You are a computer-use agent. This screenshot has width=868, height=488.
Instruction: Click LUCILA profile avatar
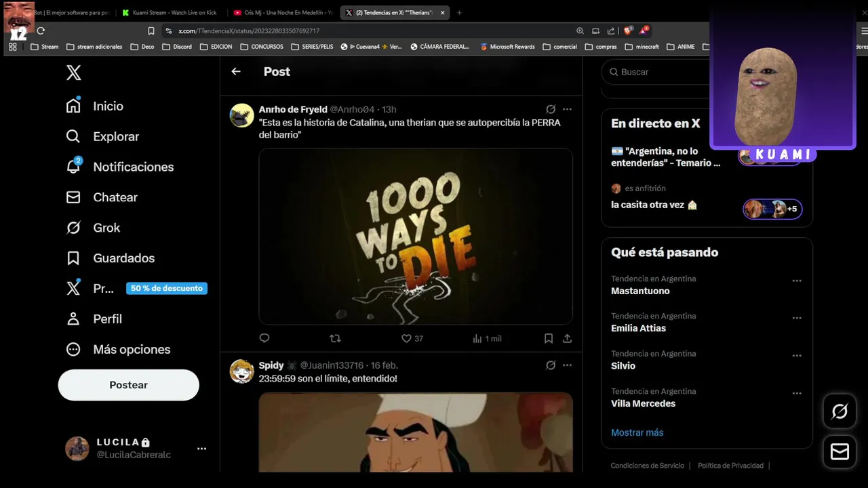click(77, 449)
